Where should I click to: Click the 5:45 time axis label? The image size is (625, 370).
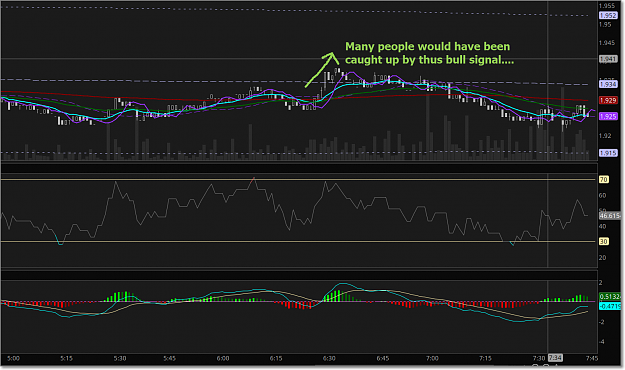169,358
